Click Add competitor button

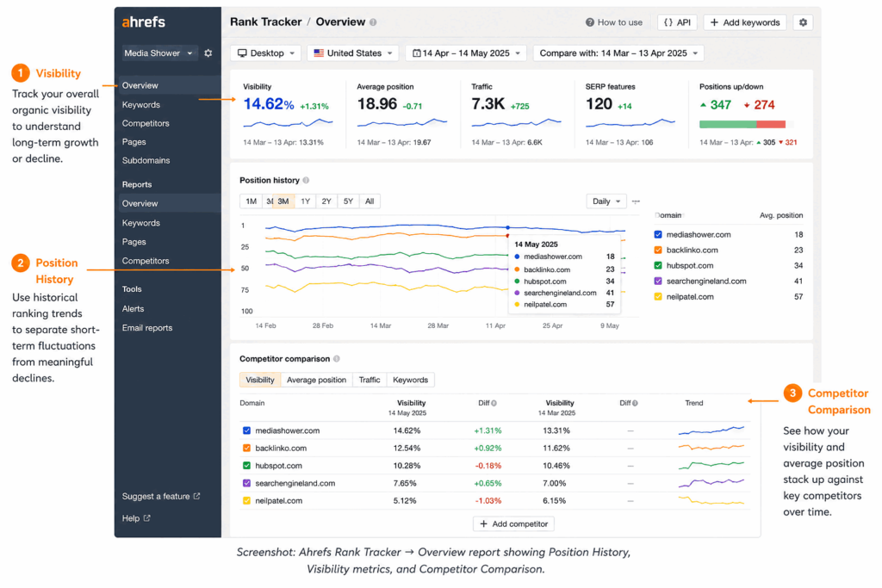513,524
